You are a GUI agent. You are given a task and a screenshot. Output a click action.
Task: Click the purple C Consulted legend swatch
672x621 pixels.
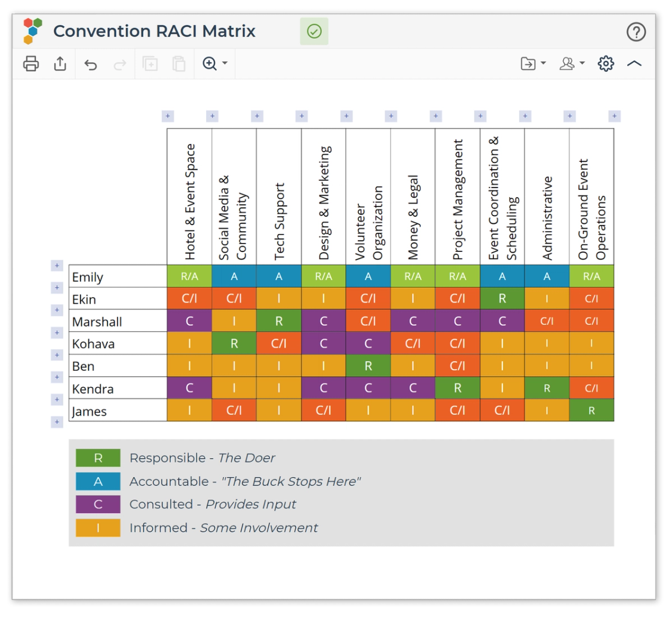click(98, 504)
